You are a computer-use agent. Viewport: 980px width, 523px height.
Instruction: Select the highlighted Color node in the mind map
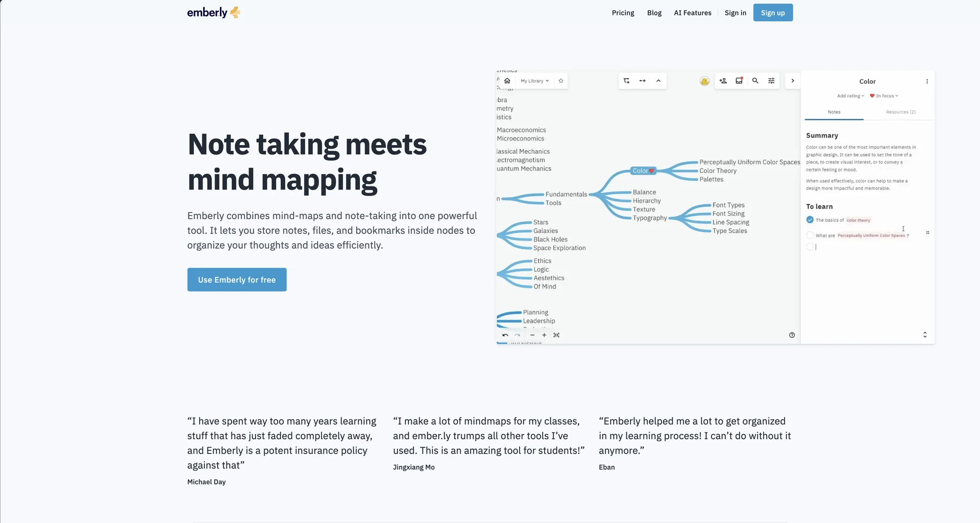(x=643, y=171)
